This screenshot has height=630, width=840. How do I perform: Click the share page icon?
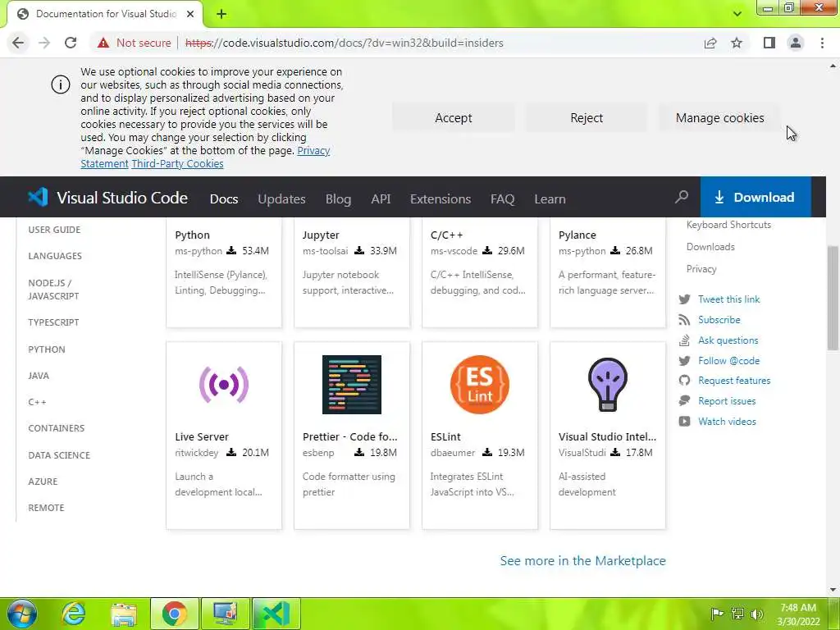(710, 43)
